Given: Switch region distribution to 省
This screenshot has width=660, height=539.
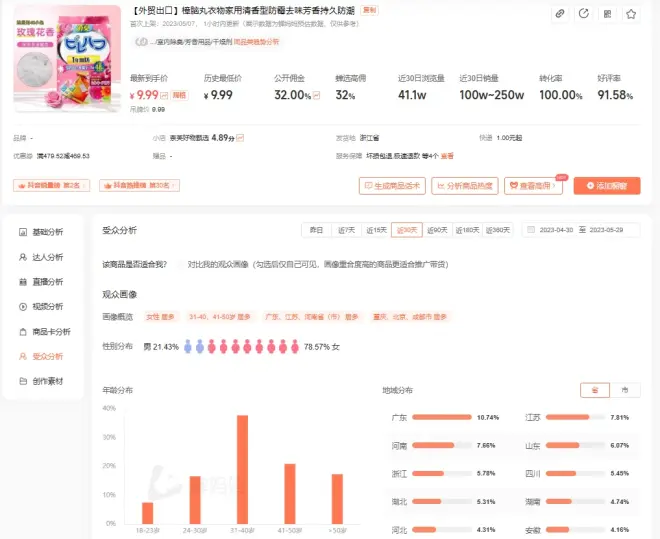Looking at the screenshot, I should pyautogui.click(x=595, y=390).
